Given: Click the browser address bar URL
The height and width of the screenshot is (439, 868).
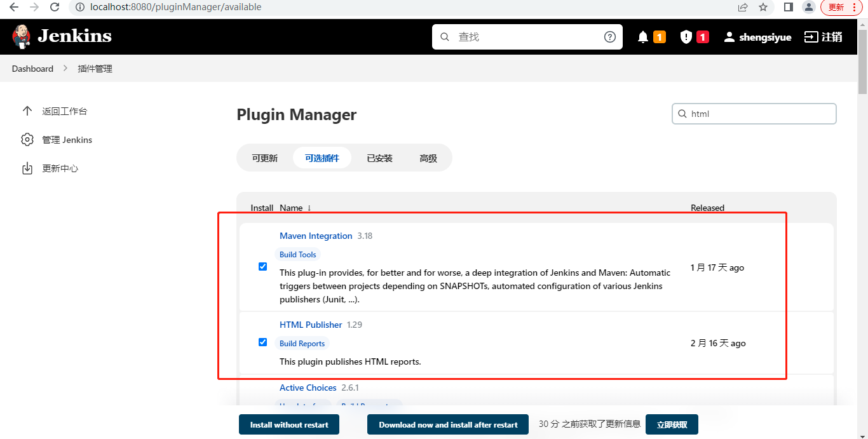Looking at the screenshot, I should pos(176,7).
